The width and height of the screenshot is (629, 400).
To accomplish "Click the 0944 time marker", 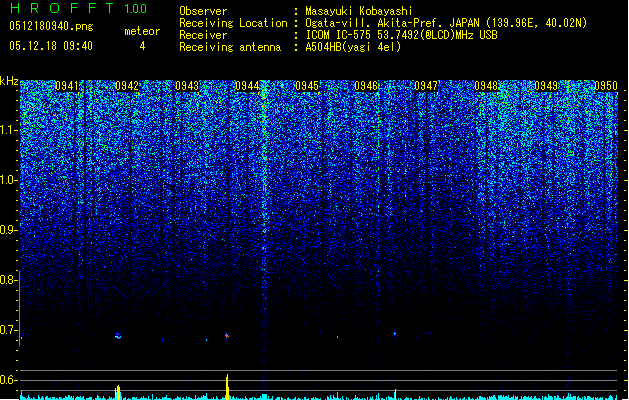I will point(247,86).
